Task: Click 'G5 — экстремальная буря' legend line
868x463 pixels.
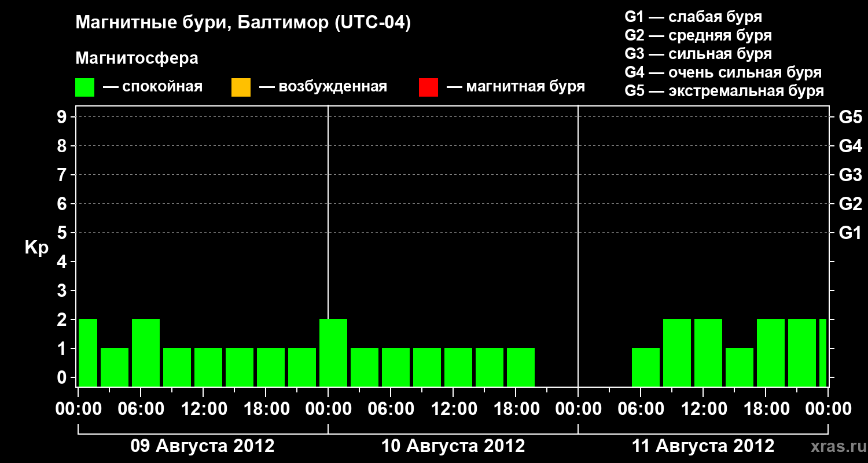Action: click(724, 91)
